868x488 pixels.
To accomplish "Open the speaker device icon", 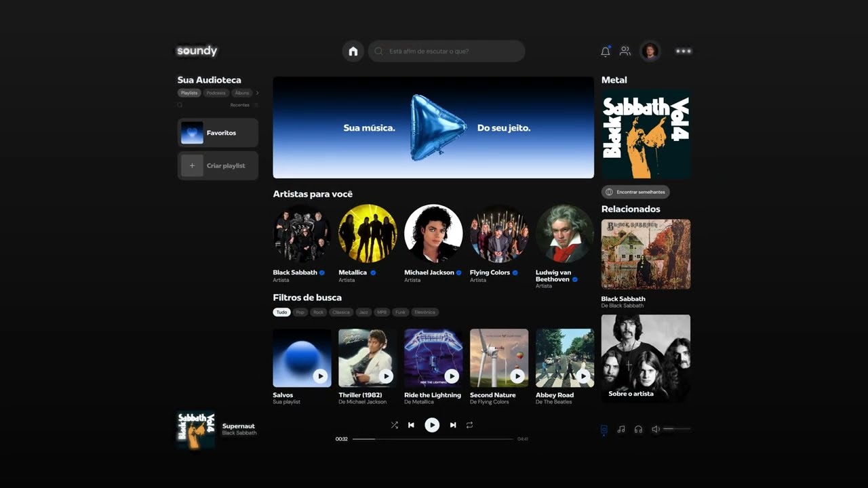I will click(x=604, y=430).
